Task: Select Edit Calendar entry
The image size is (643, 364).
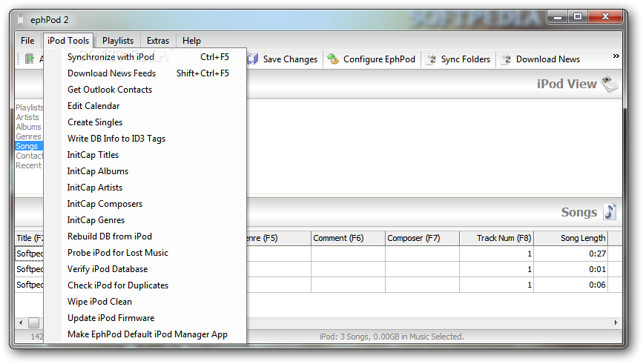Action: [145, 106]
